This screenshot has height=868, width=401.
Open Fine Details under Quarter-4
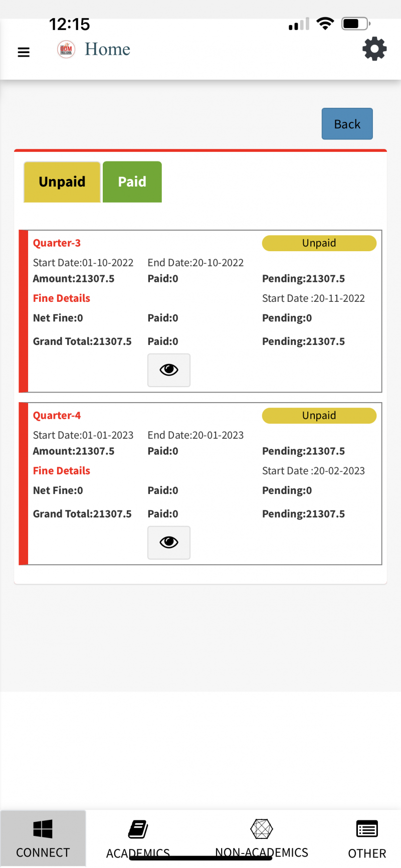tap(62, 471)
